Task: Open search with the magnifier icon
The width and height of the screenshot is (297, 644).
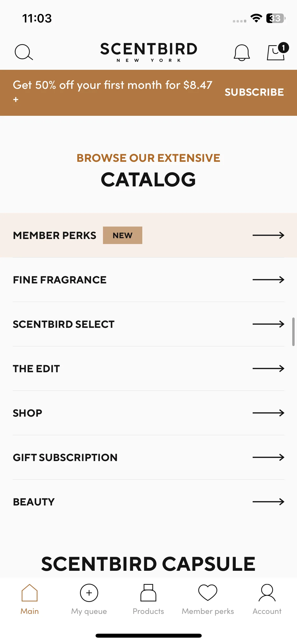Action: (x=24, y=52)
